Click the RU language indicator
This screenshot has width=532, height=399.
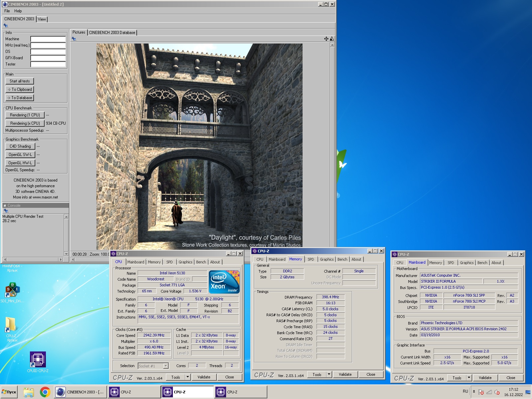click(465, 391)
